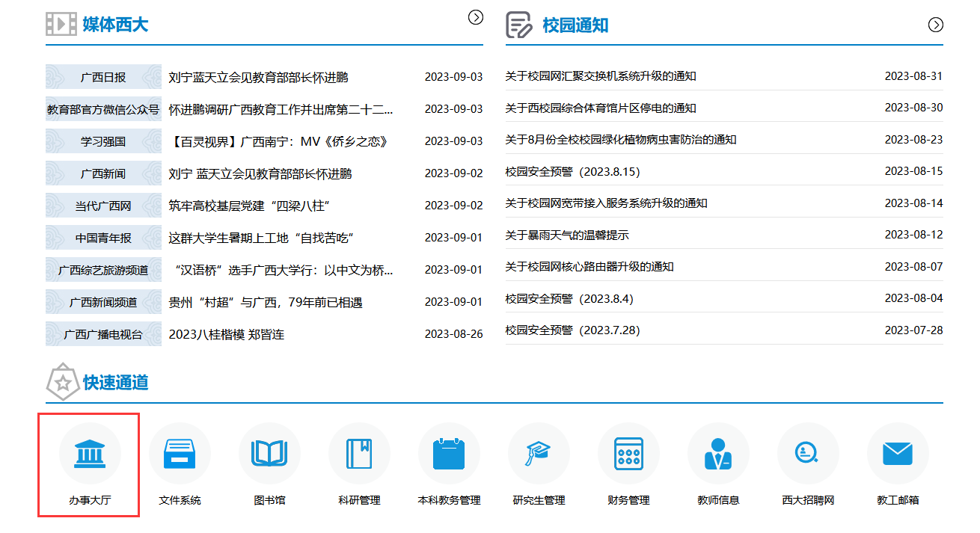Viewport: 980px width, 533px height.
Task: Open the 科研管理 research management icon
Action: click(359, 454)
